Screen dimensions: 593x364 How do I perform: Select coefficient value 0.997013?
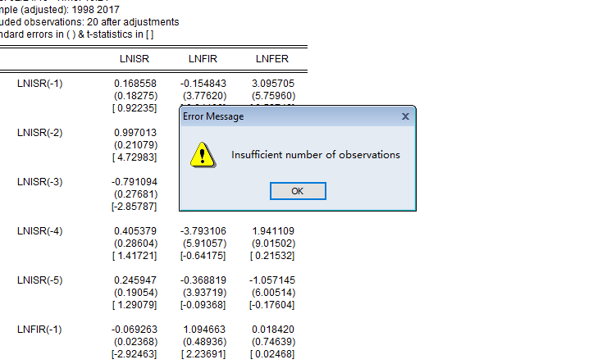135,133
